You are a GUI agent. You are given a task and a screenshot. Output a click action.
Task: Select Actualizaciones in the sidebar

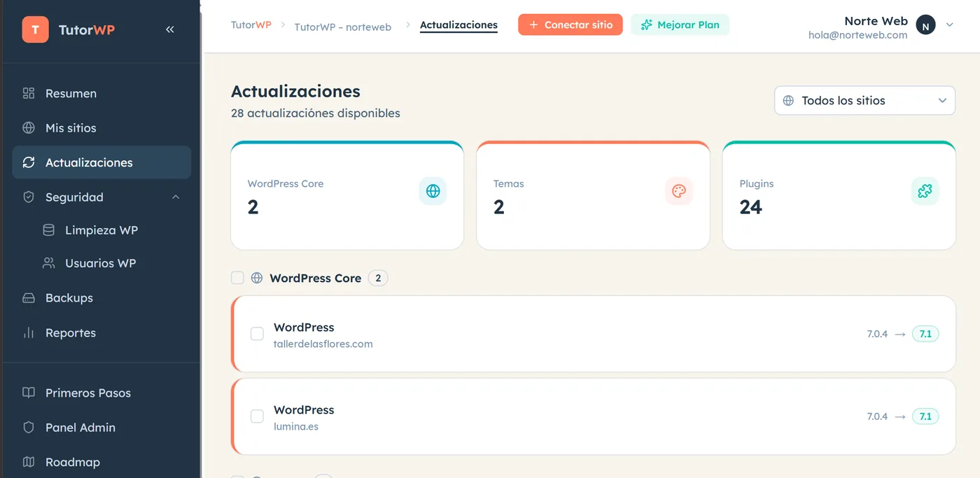click(x=101, y=162)
